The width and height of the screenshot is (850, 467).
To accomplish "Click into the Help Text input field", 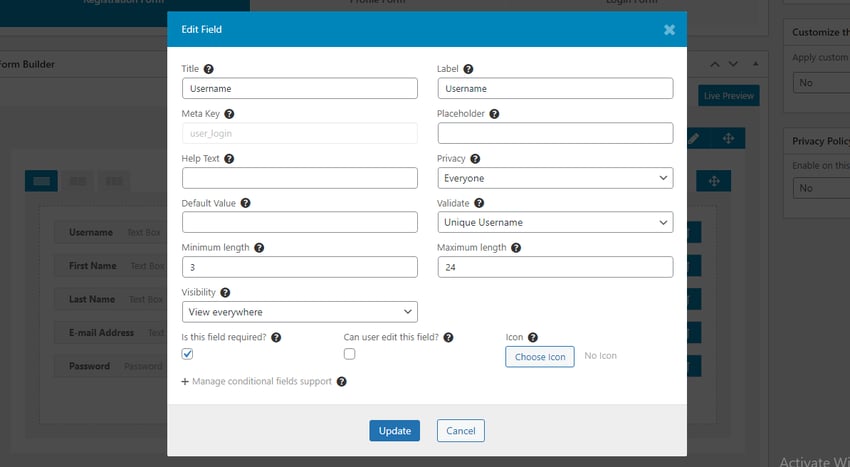I will coord(299,178).
